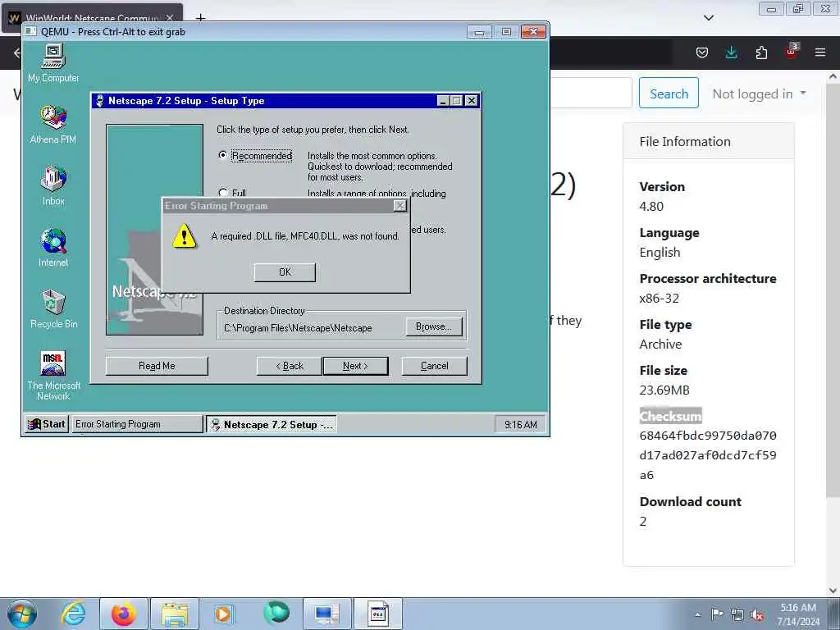
Task: Close the Error Starting Program dialog
Action: [x=399, y=206]
